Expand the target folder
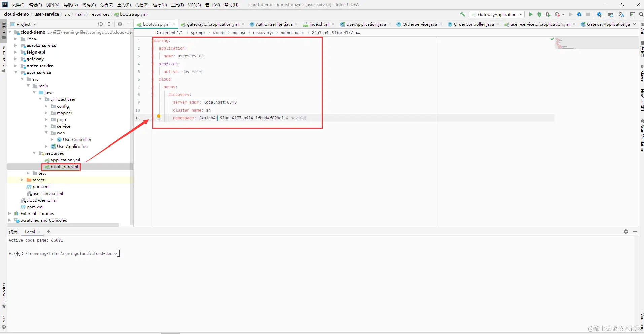 (22, 180)
